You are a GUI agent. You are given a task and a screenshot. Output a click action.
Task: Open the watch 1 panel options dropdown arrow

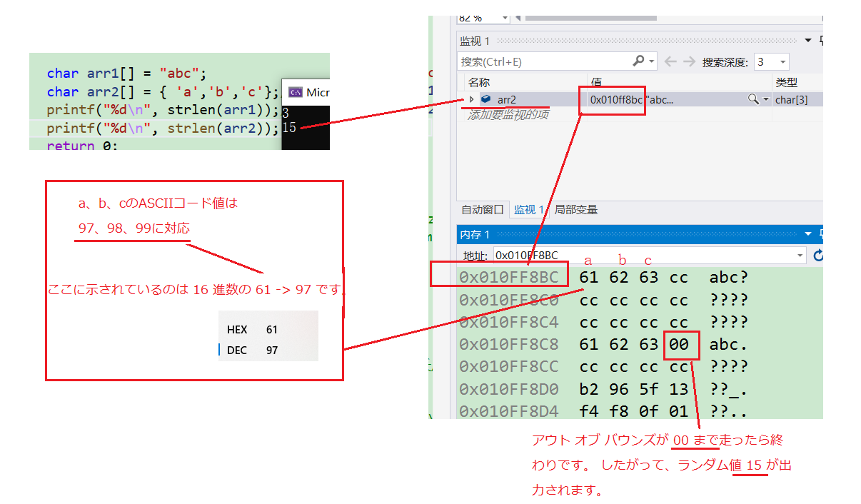click(807, 41)
